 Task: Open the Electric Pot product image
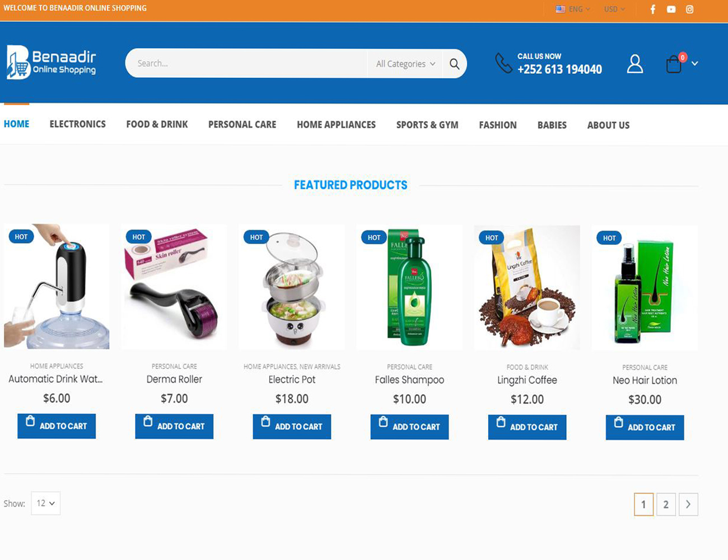pos(292,287)
